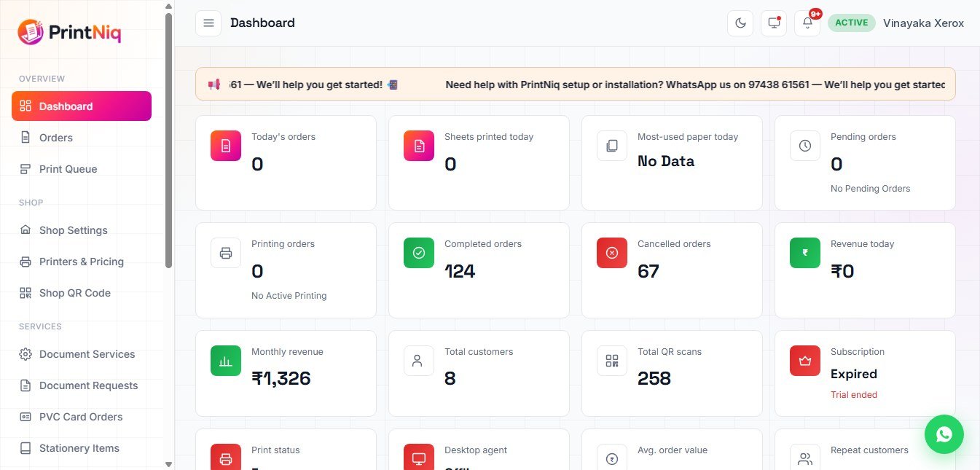Click the No Active Printing text

tap(289, 296)
